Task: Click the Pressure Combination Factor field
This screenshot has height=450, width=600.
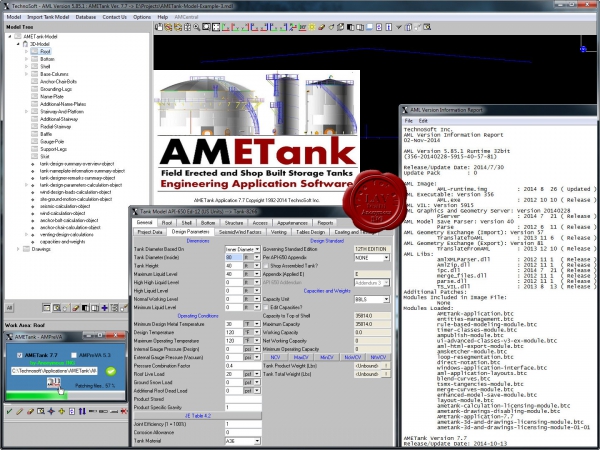Action: [x=243, y=366]
